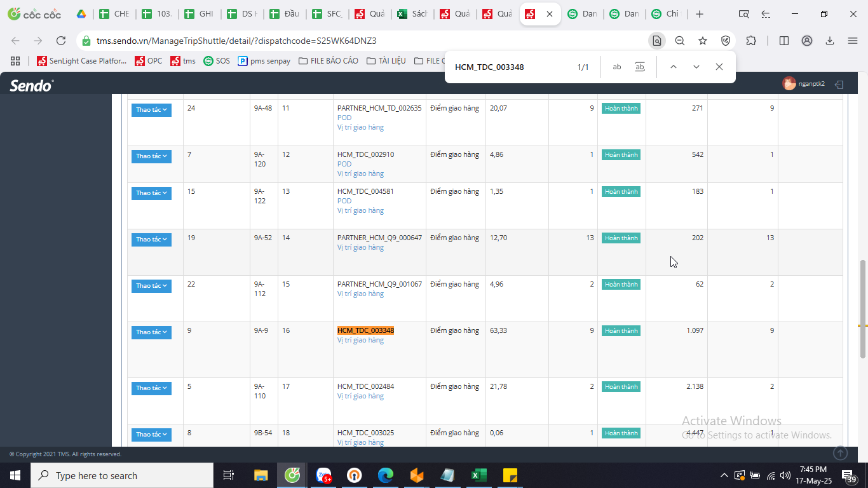
Task: Switch to the SFC browser tab
Action: pyautogui.click(x=327, y=14)
